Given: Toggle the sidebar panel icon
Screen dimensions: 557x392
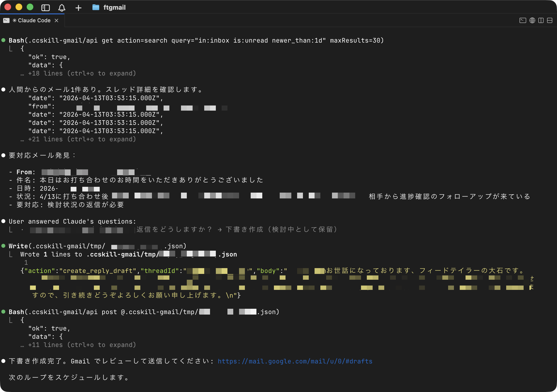Looking at the screenshot, I should [x=45, y=8].
